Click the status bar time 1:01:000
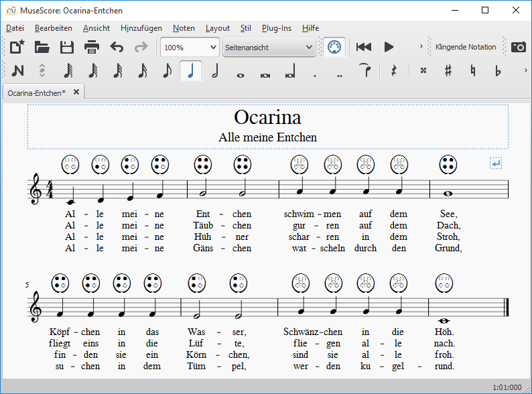The width and height of the screenshot is (532, 394). tap(507, 387)
